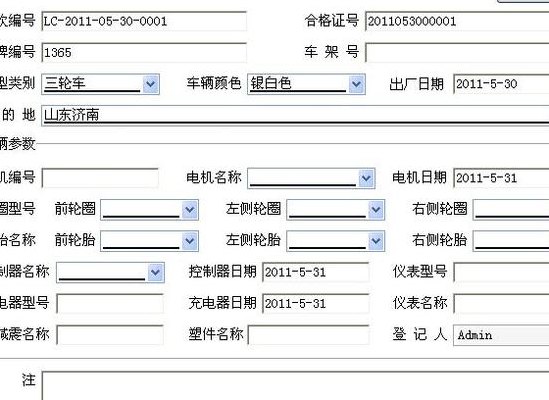Click the 充电器日期 date field
This screenshot has height=400, width=549.
click(316, 303)
